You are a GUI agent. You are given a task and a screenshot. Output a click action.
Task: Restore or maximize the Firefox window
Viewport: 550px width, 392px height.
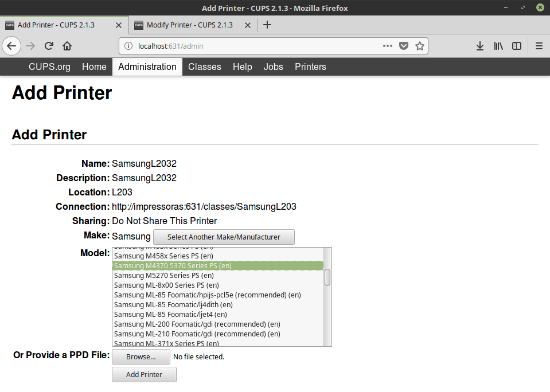(x=523, y=7)
